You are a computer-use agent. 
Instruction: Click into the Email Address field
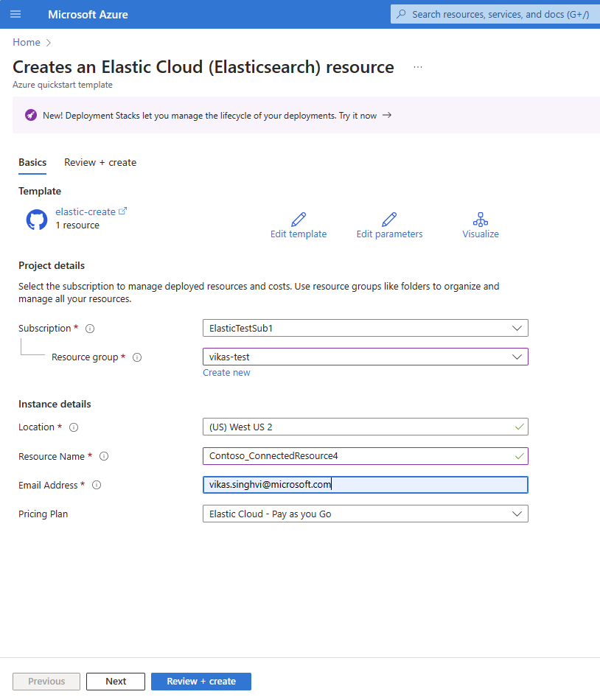pos(365,485)
